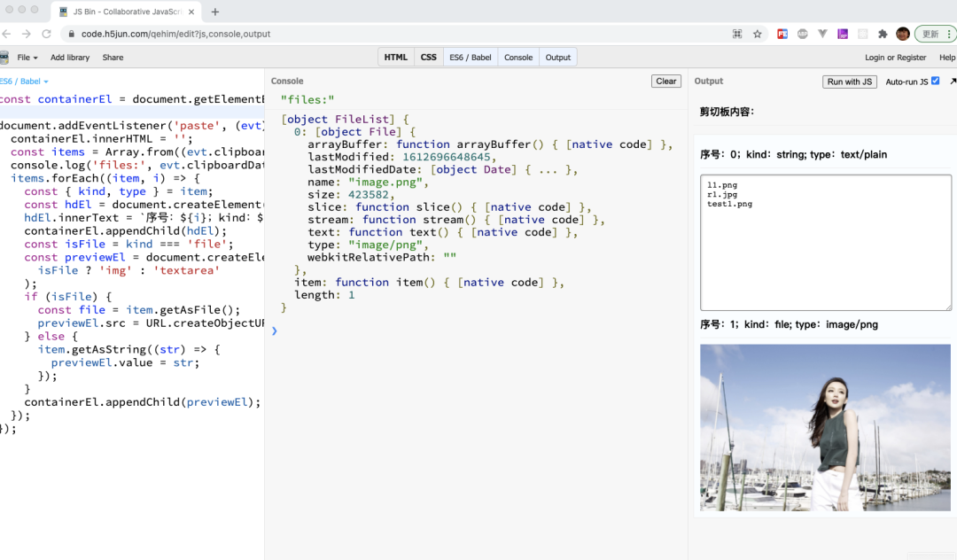
Task: Toggle the HTML panel
Action: pyautogui.click(x=396, y=58)
